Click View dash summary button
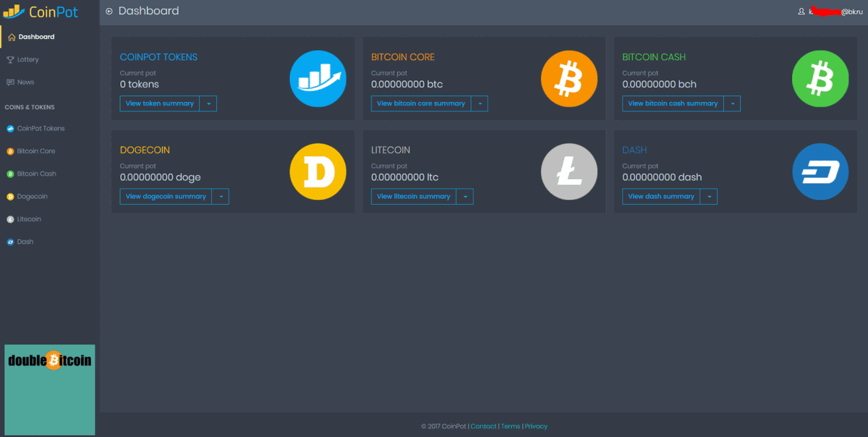Image resolution: width=868 pixels, height=437 pixels. pyautogui.click(x=661, y=196)
